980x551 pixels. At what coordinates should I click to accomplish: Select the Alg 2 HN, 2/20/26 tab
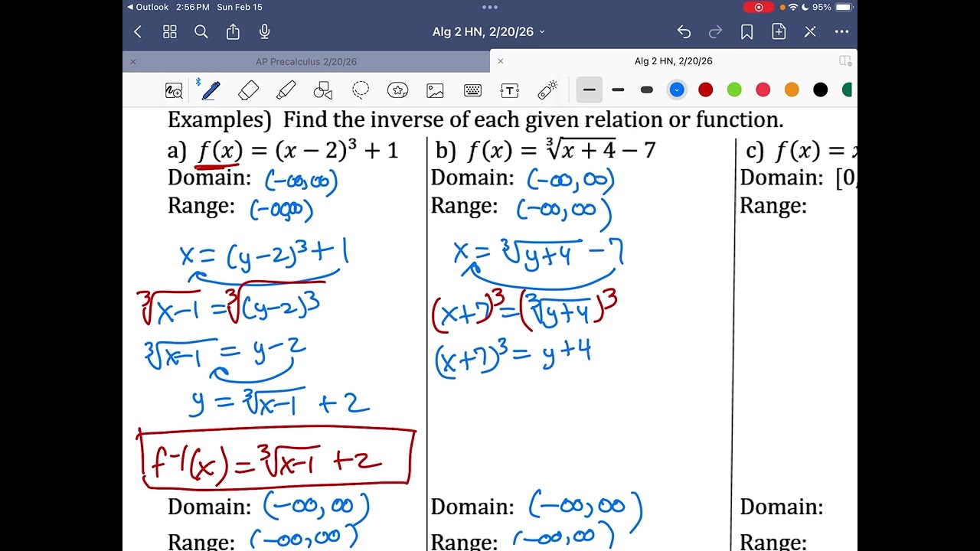pos(673,61)
